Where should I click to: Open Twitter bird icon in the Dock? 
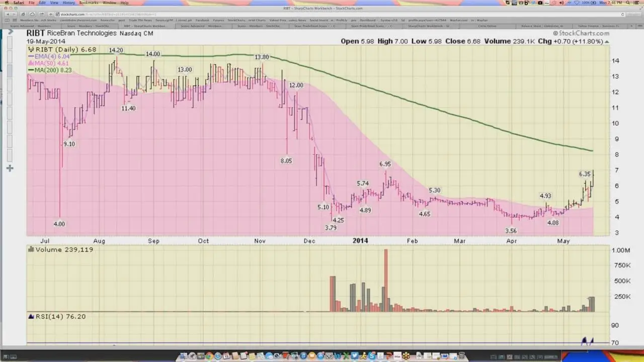(355, 355)
